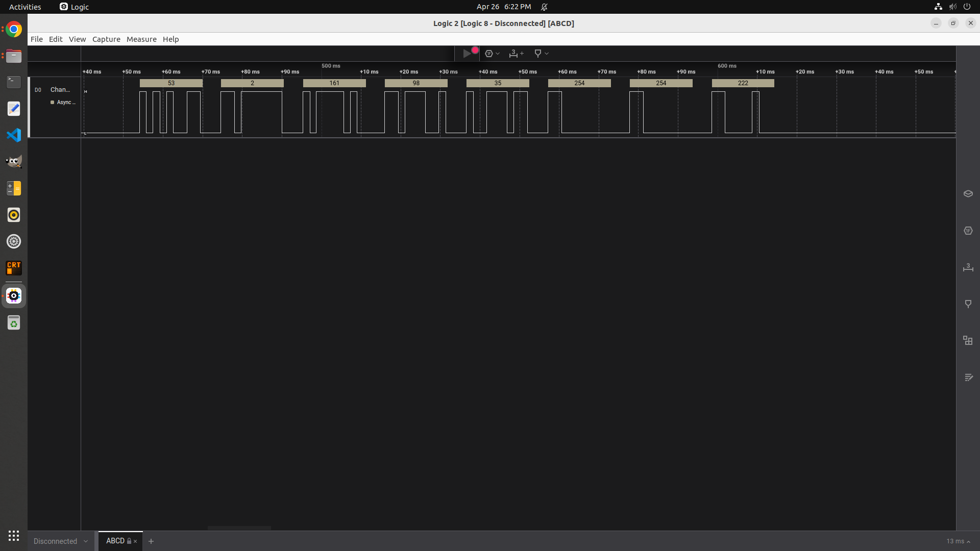
Task: Add a new session tab
Action: [x=151, y=541]
